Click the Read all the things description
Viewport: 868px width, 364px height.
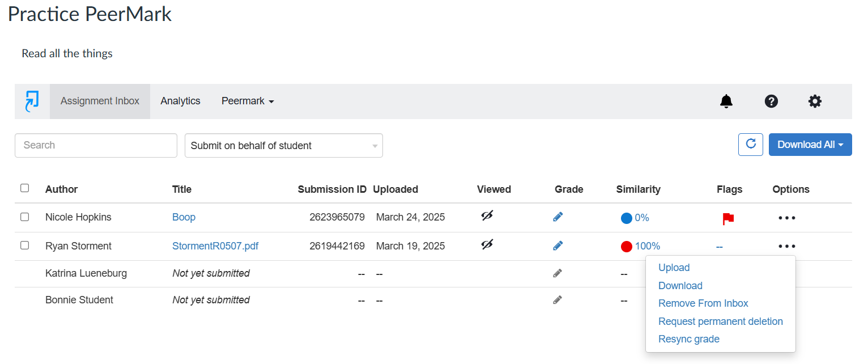click(67, 54)
